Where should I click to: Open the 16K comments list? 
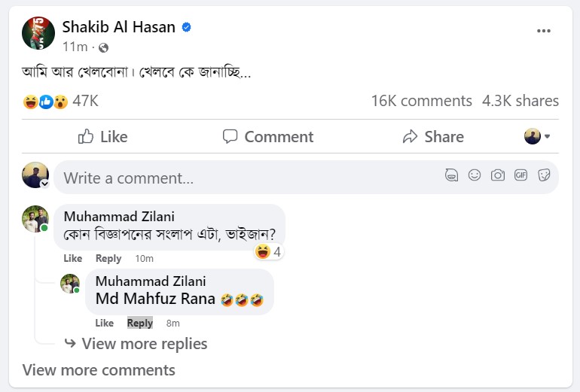tap(421, 101)
